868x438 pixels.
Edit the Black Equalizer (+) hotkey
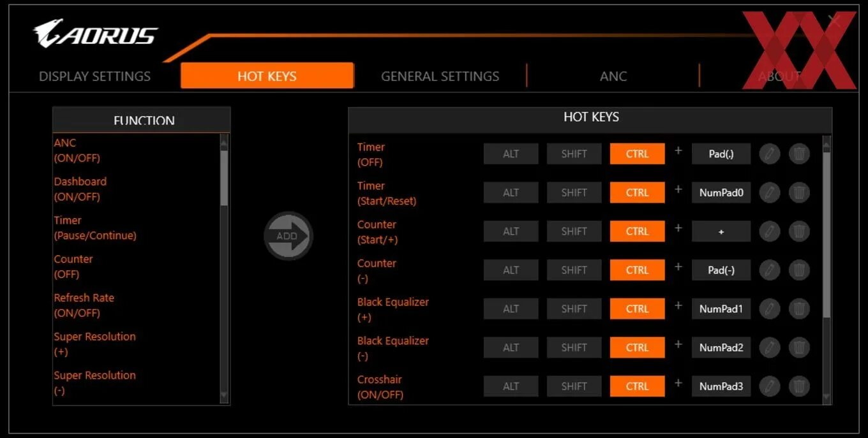coord(769,309)
